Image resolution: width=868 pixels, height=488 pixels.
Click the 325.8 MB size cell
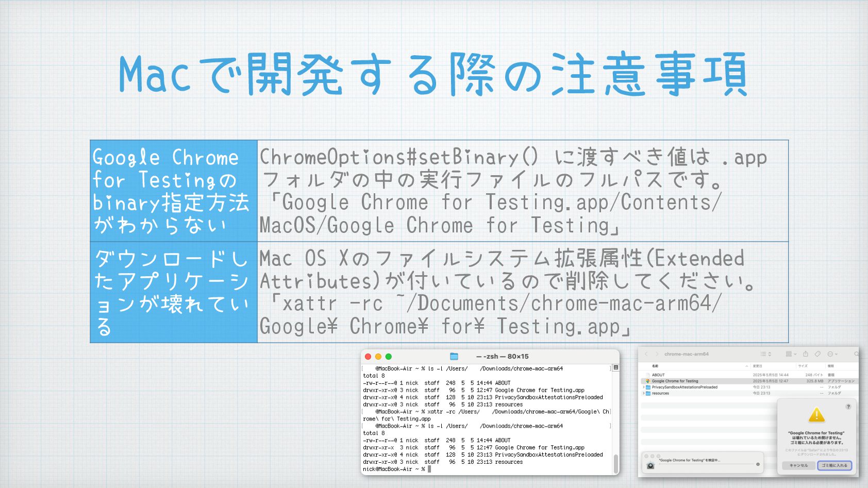815,381
